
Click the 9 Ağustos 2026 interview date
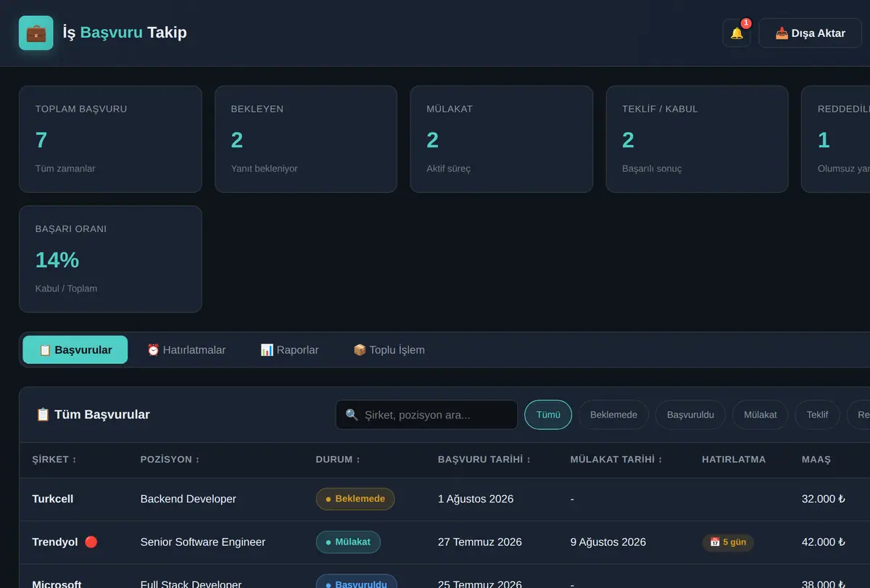pyautogui.click(x=608, y=542)
